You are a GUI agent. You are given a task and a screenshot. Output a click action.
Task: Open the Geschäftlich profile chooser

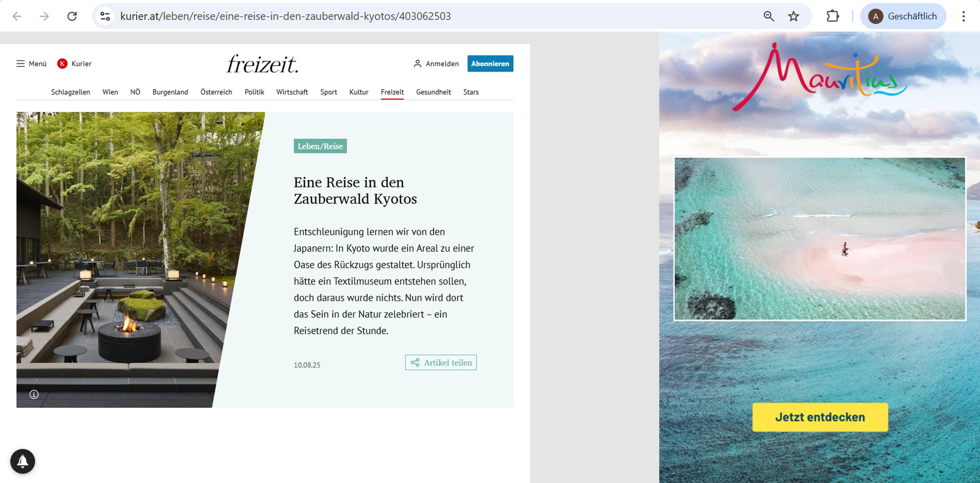903,16
